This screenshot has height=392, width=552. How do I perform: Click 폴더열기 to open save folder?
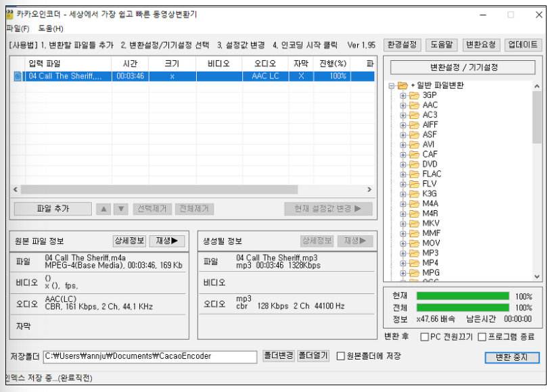pos(313,356)
